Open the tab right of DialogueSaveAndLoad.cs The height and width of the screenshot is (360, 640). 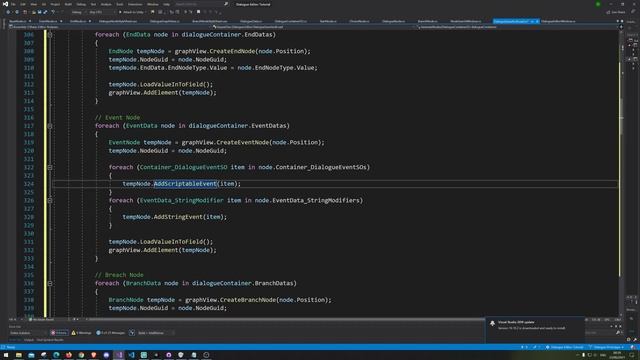[558, 21]
